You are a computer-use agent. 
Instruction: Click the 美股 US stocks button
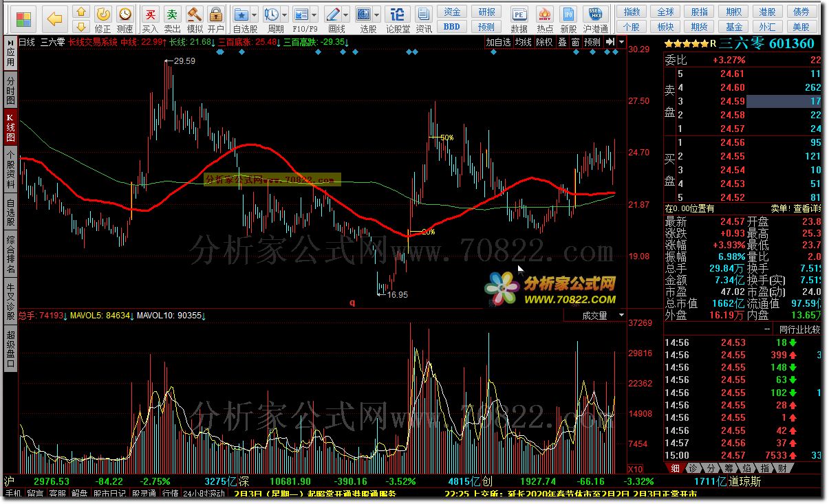[801, 27]
